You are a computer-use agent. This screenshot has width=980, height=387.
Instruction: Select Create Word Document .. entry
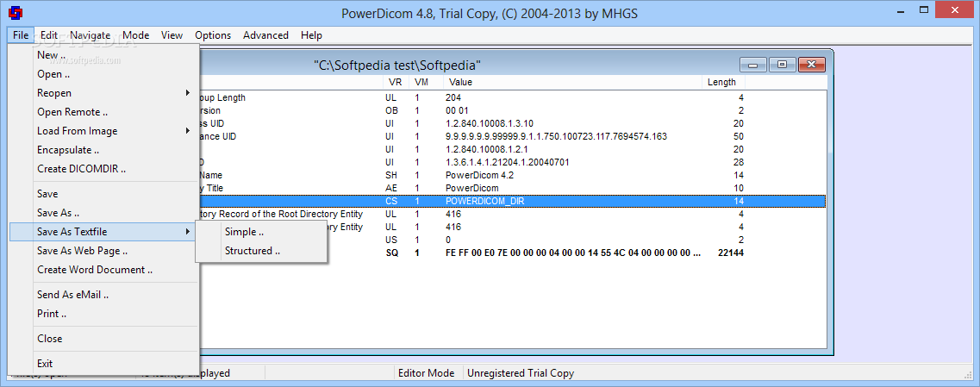104,270
